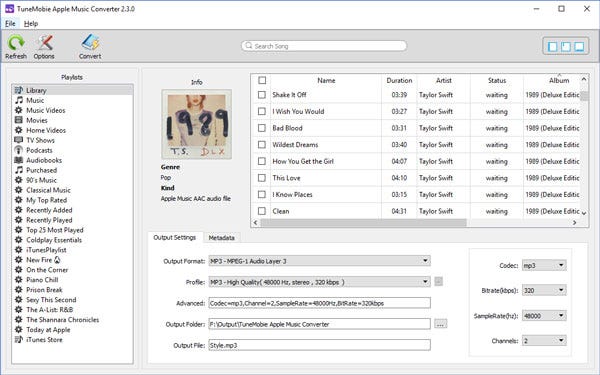Open the Options toolbar icon

pyautogui.click(x=44, y=43)
